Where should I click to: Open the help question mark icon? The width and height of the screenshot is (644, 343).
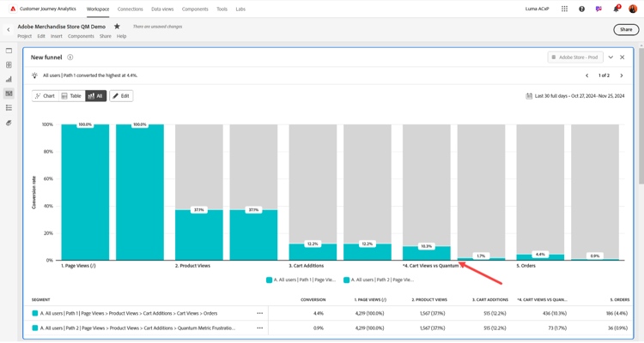point(581,9)
